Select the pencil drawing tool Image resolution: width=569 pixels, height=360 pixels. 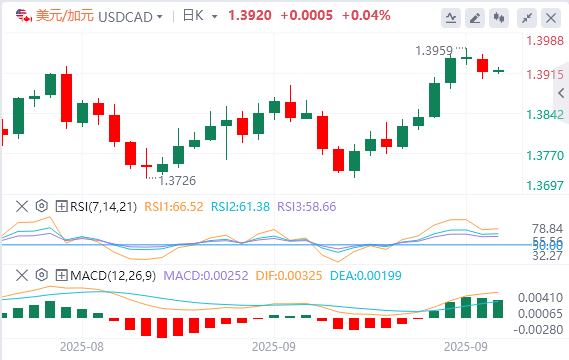[475, 18]
